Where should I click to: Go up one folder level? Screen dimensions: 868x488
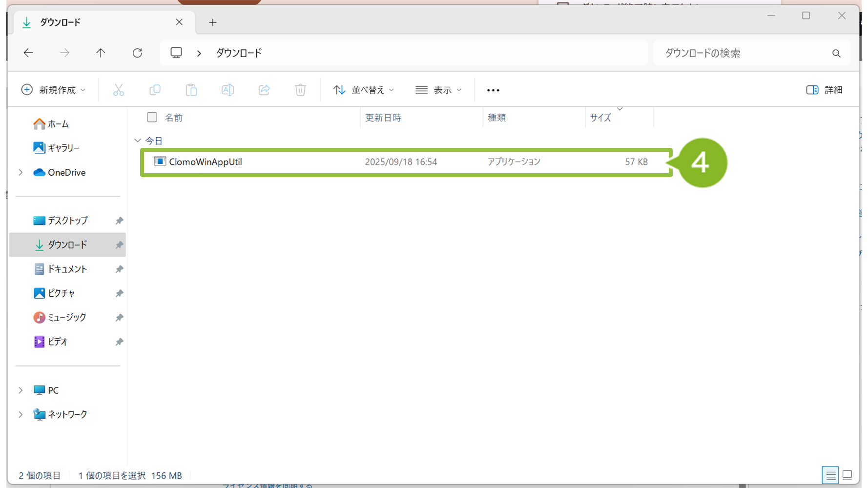click(101, 53)
